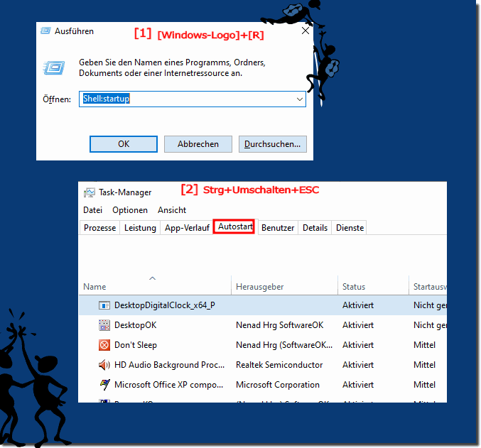Click Aktiviert status in the DesktopOK row
Viewport: 481px width, 448px height.
coord(358,325)
